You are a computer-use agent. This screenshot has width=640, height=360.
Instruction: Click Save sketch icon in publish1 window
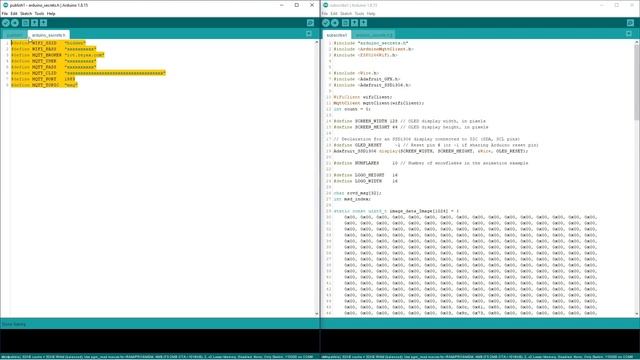pos(44,23)
